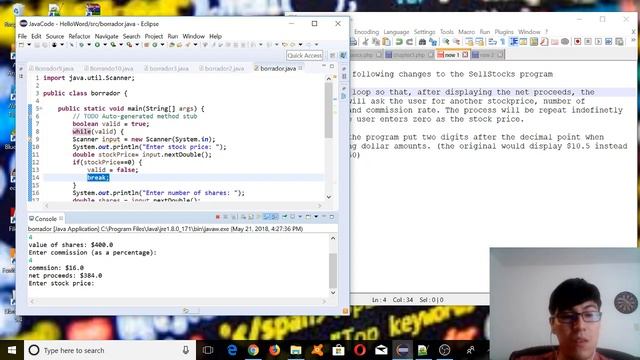Open Opera browser from the taskbar

(360, 350)
